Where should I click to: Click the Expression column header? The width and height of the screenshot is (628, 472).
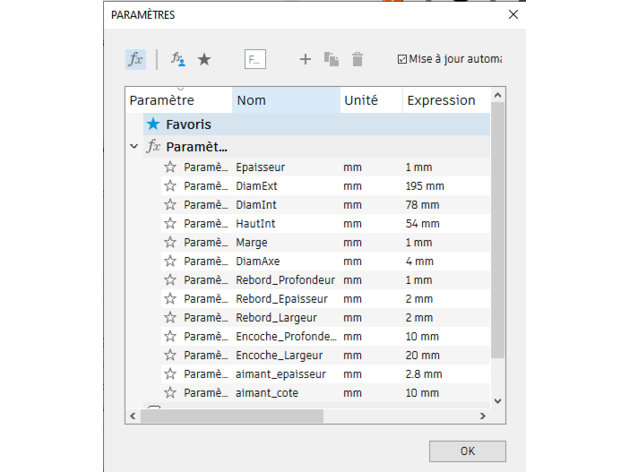click(441, 100)
